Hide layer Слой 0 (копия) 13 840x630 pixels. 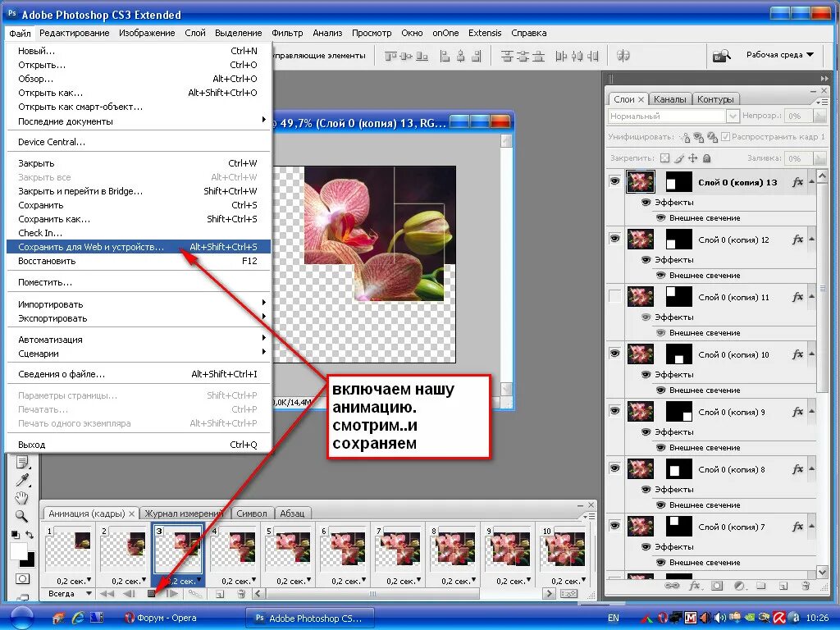click(615, 181)
